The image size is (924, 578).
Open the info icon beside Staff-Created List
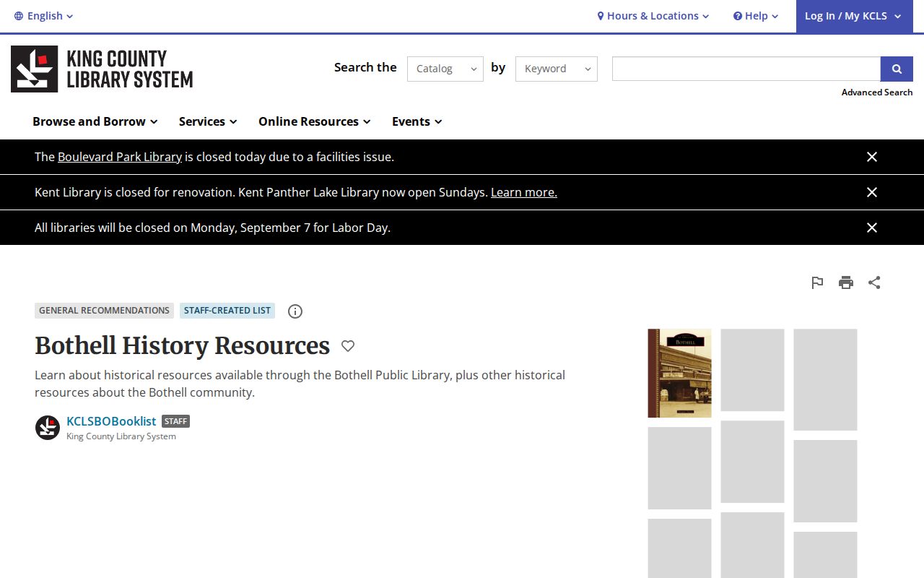(295, 311)
